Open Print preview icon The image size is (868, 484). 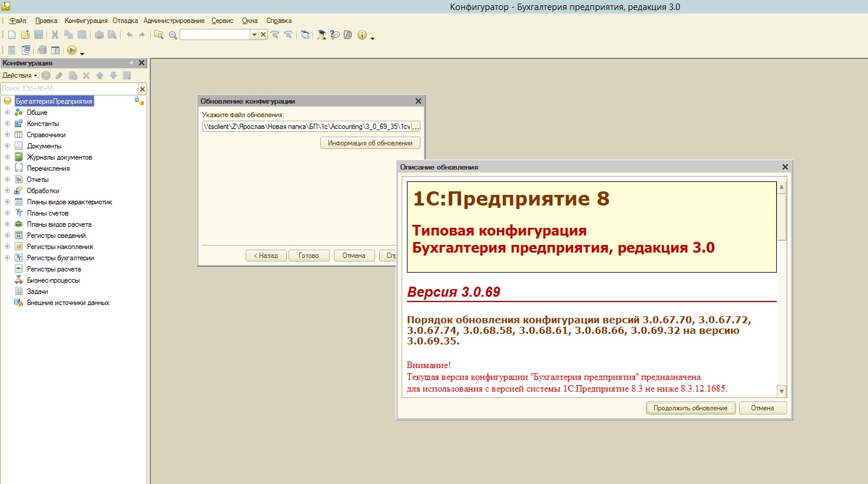[x=112, y=35]
